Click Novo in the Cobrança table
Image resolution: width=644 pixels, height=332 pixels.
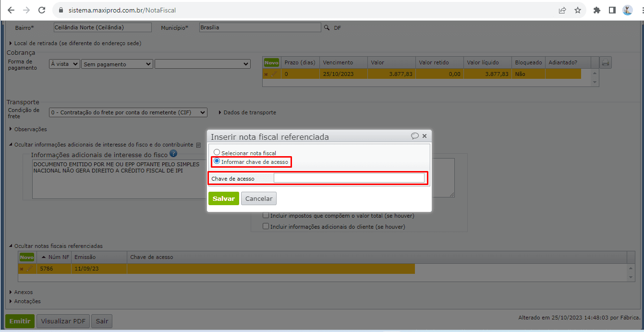(x=271, y=62)
